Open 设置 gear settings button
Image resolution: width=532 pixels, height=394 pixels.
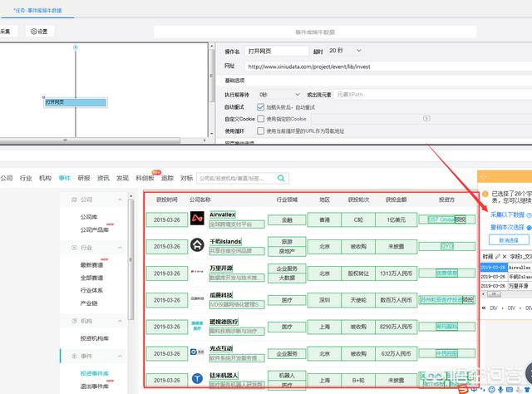click(x=39, y=32)
